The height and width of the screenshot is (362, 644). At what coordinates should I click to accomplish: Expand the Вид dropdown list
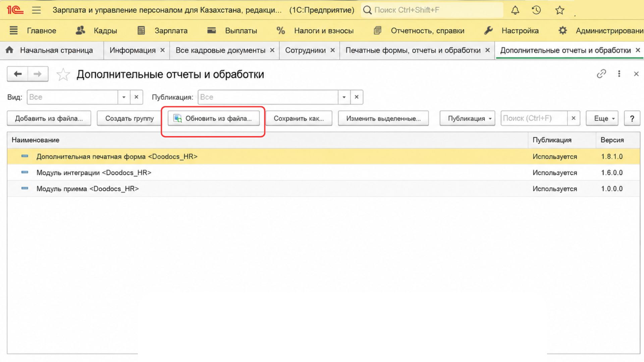point(124,97)
